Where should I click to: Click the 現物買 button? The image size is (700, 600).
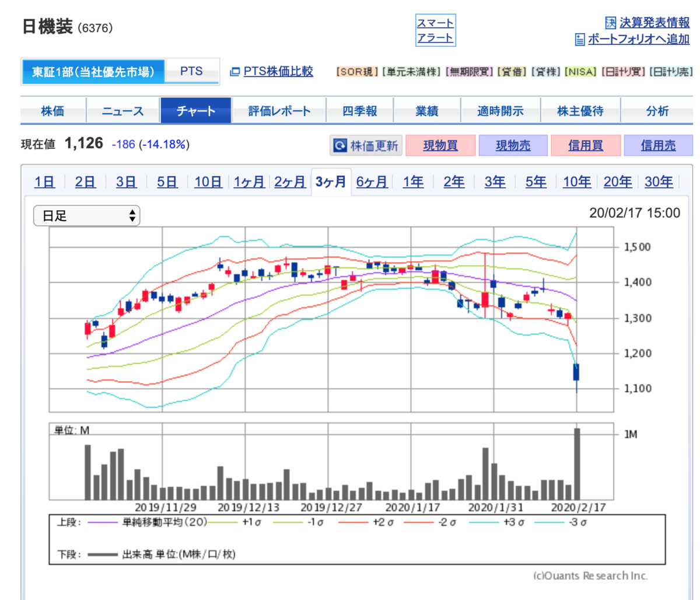[x=440, y=145]
